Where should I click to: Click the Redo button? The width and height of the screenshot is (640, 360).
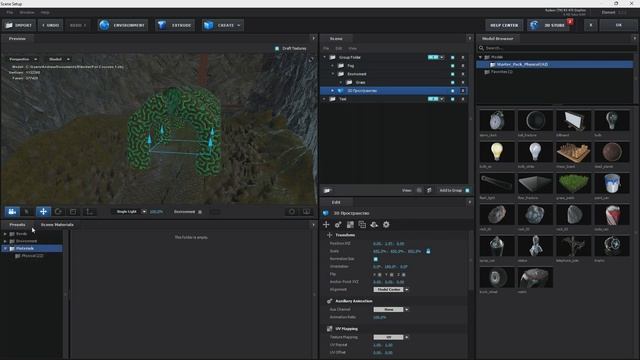pyautogui.click(x=78, y=25)
